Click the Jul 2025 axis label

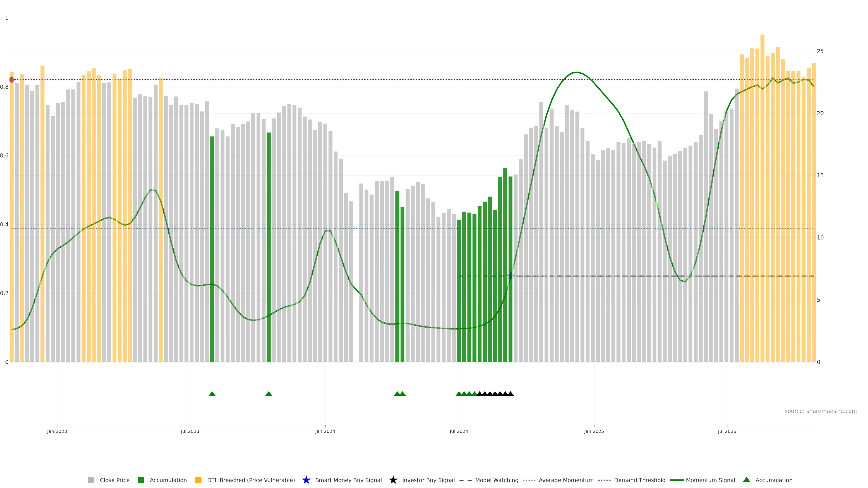(727, 431)
